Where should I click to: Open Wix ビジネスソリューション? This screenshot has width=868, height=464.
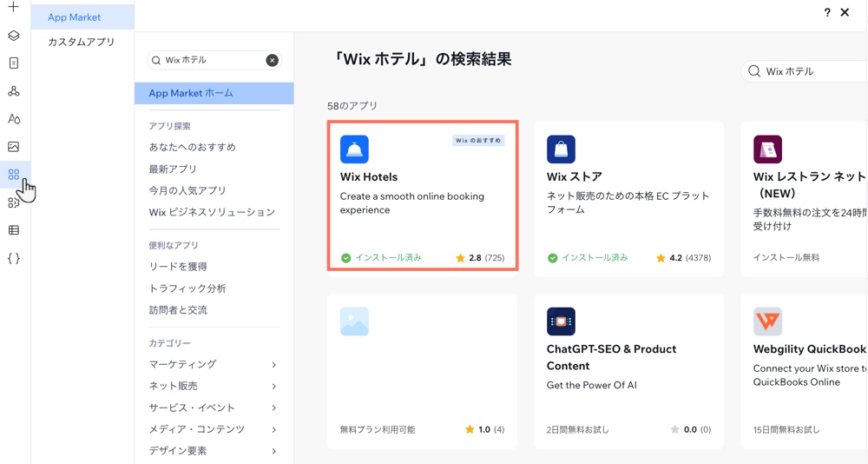212,212
